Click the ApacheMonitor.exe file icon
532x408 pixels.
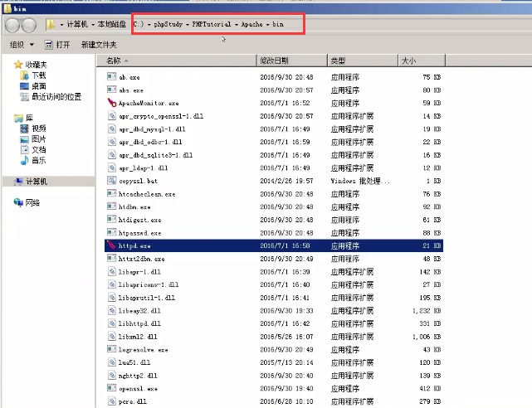click(112, 103)
